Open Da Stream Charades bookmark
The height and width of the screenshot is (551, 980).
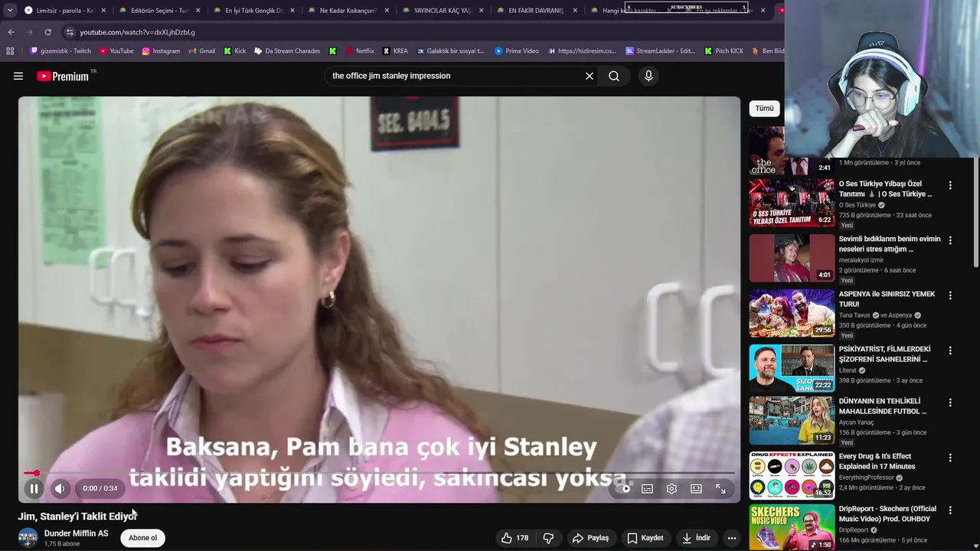[x=287, y=51]
